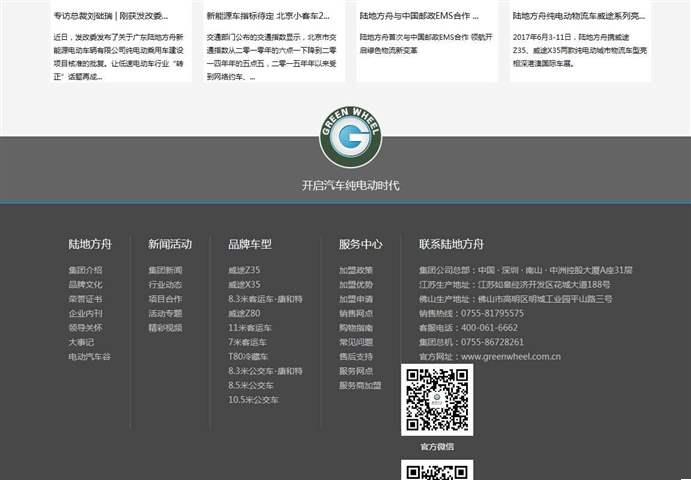Screen dimensions: 691x480
Task: Open 精彩视频 link
Action: 165,328
